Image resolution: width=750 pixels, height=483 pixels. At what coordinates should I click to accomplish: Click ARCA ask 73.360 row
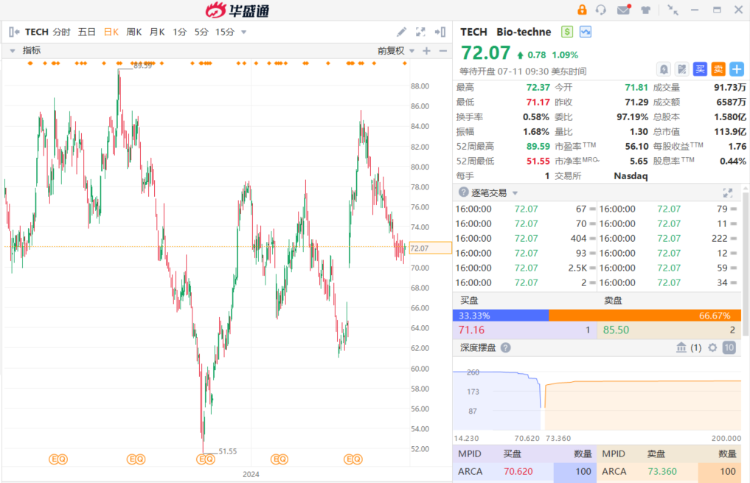pos(669,472)
